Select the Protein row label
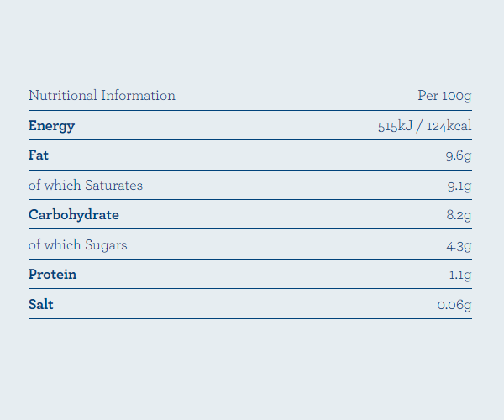504x420 pixels. click(x=52, y=275)
